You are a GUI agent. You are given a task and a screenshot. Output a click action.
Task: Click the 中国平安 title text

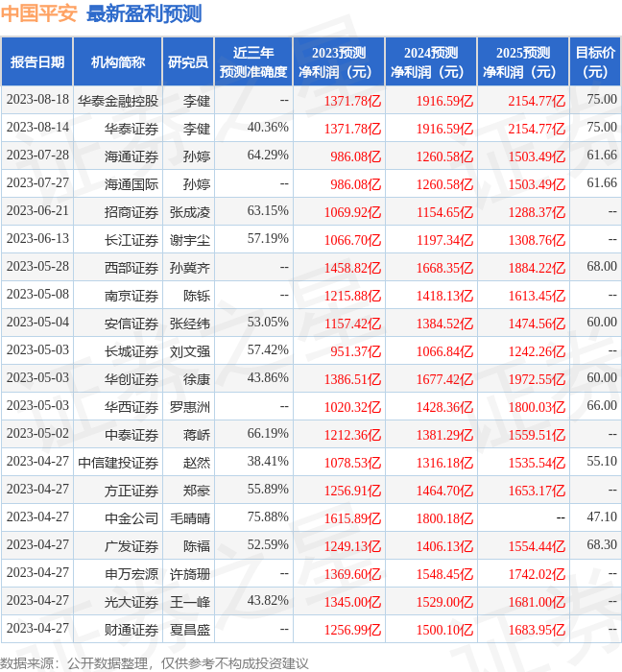(x=38, y=13)
